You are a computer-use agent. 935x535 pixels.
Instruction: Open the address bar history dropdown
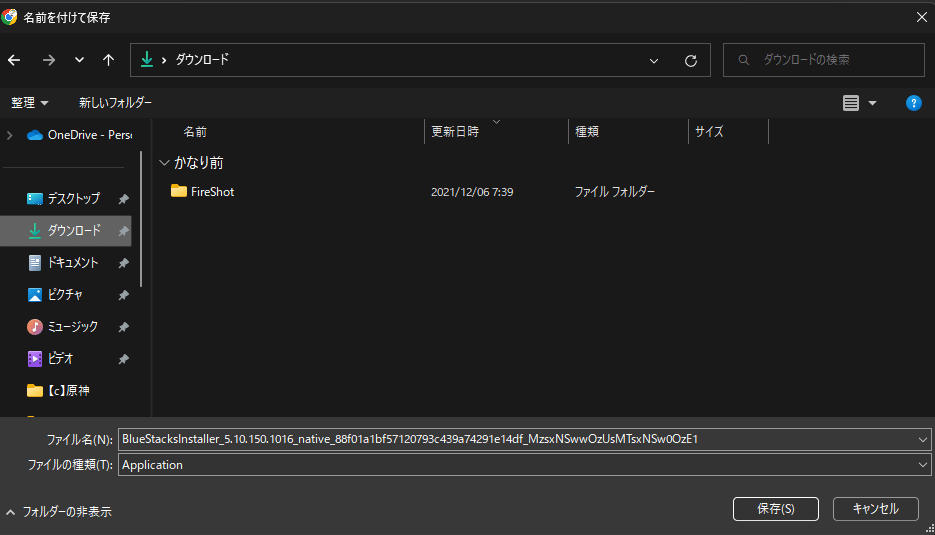coord(654,60)
